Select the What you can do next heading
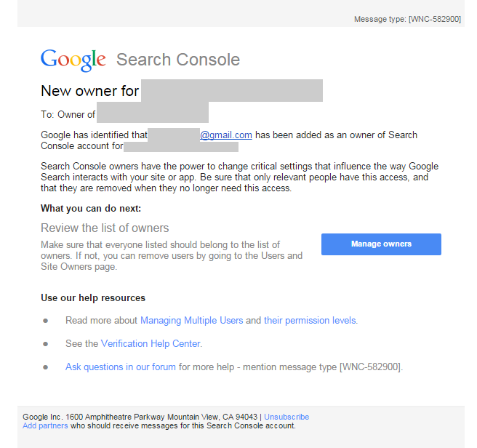 91,208
